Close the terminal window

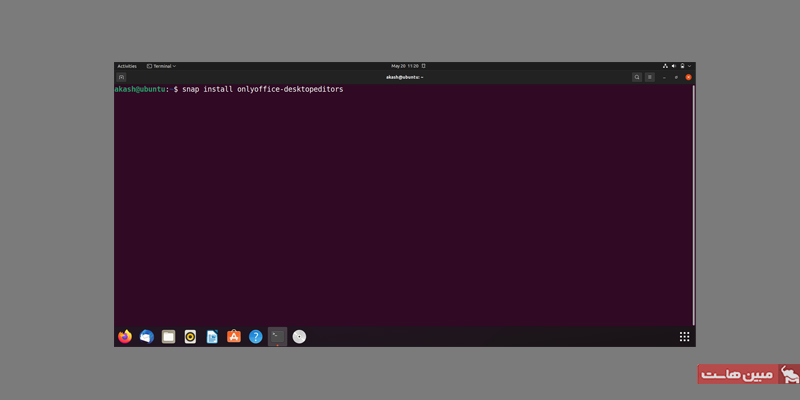[688, 77]
